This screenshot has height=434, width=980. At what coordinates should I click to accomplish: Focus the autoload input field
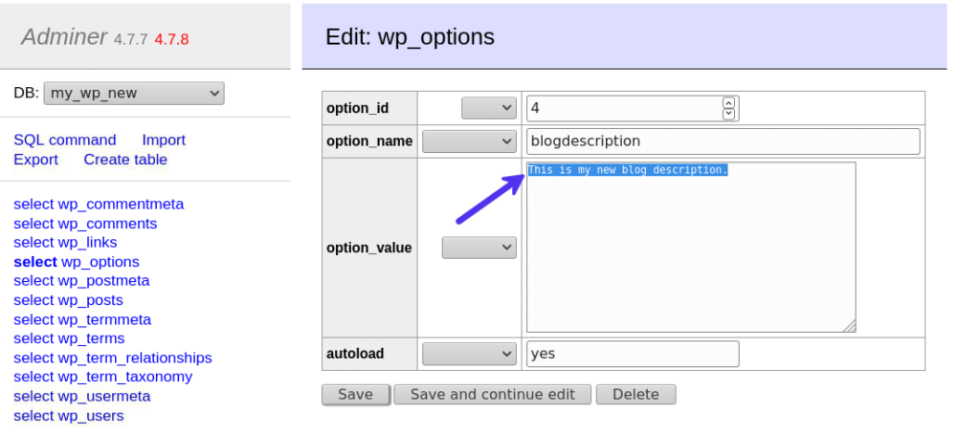pyautogui.click(x=633, y=354)
